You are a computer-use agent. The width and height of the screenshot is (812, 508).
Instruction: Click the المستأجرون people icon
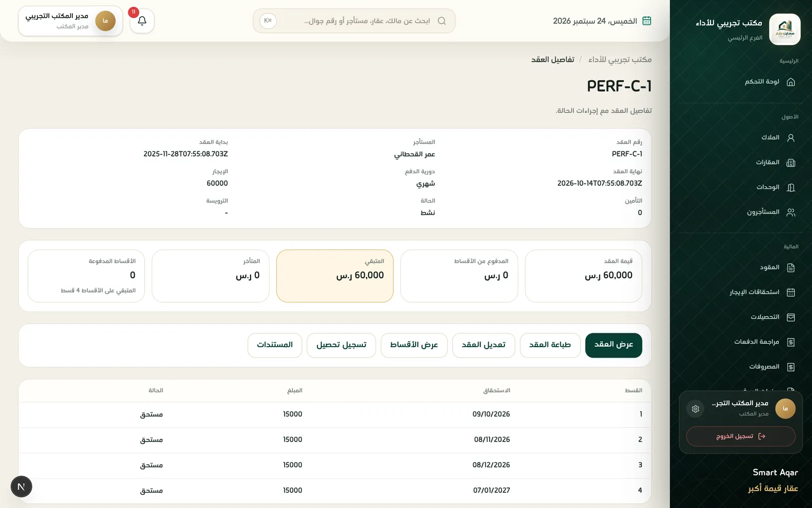[x=791, y=212]
